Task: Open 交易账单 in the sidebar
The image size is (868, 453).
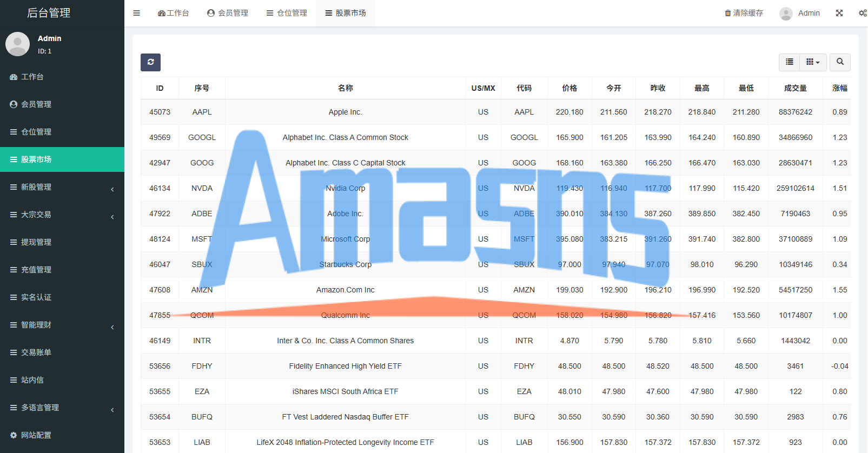Action: tap(62, 352)
